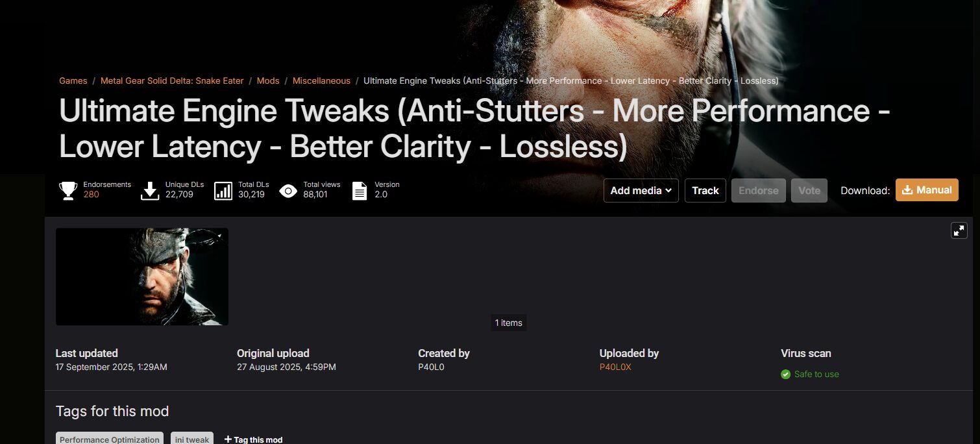Click the Endorse button

759,190
